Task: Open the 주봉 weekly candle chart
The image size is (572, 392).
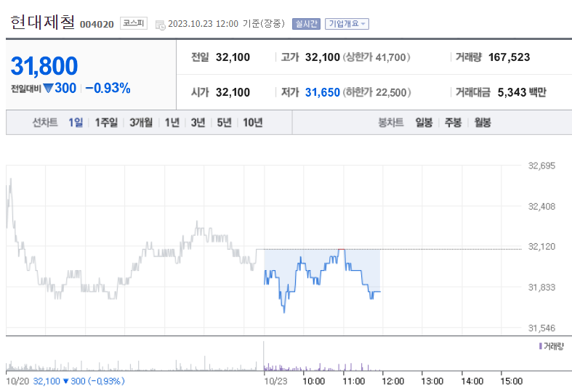Action: coord(453,123)
